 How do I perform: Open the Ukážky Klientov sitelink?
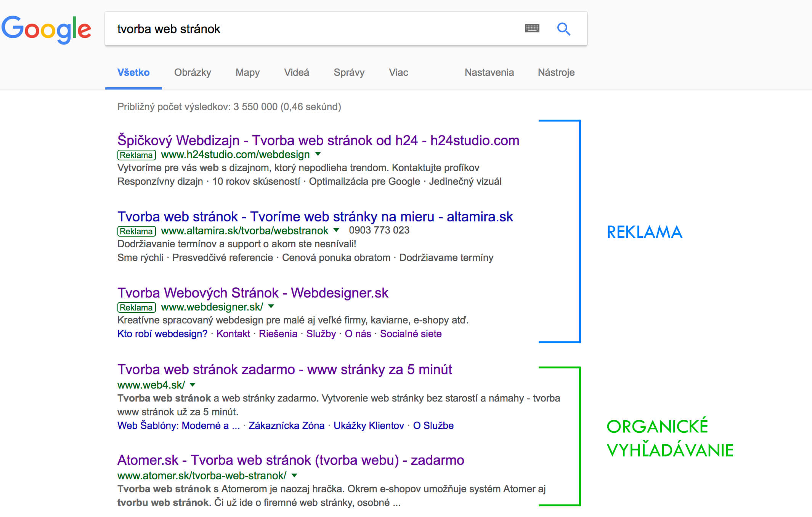point(369,426)
